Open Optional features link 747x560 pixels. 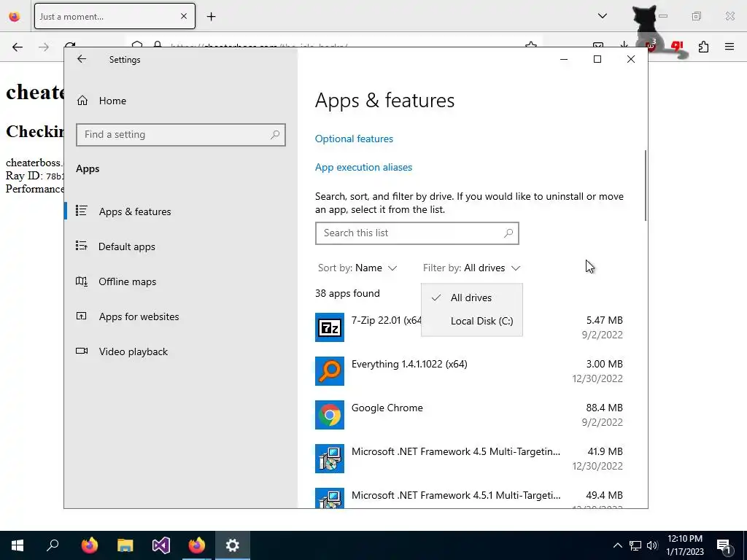tap(354, 139)
